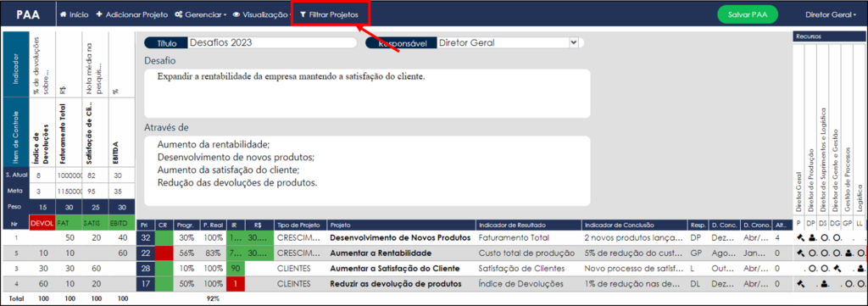Click the Início home icon
Screen dimensions: 868x306
coord(63,15)
